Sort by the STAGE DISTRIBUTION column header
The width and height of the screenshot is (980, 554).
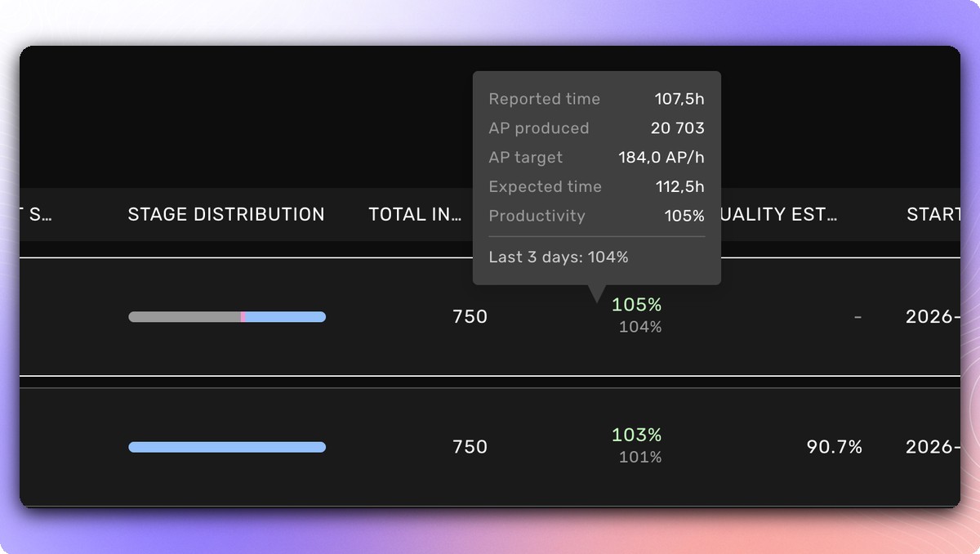pyautogui.click(x=226, y=214)
